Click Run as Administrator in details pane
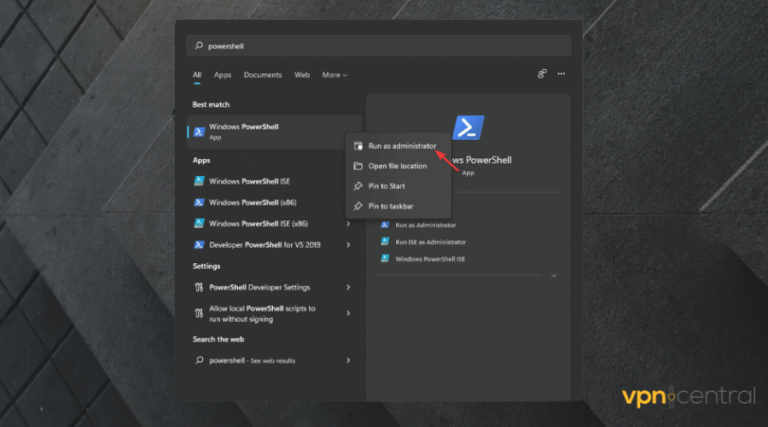The height and width of the screenshot is (427, 768). [426, 225]
